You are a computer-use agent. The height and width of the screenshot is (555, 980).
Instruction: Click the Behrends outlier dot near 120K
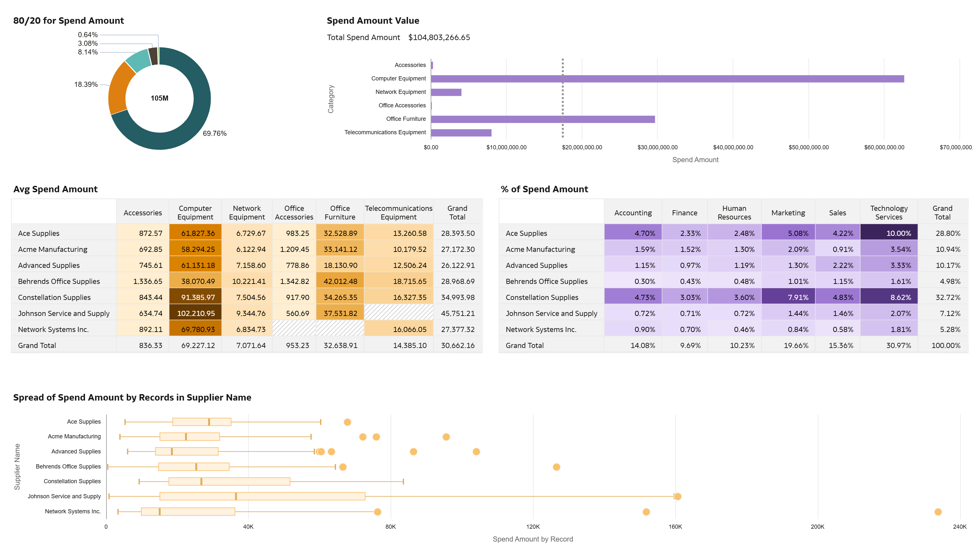(x=556, y=467)
